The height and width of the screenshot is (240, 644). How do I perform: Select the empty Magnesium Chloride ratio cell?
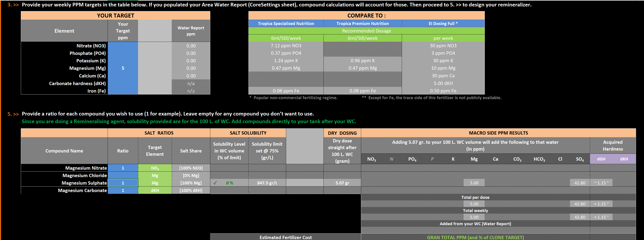123,176
